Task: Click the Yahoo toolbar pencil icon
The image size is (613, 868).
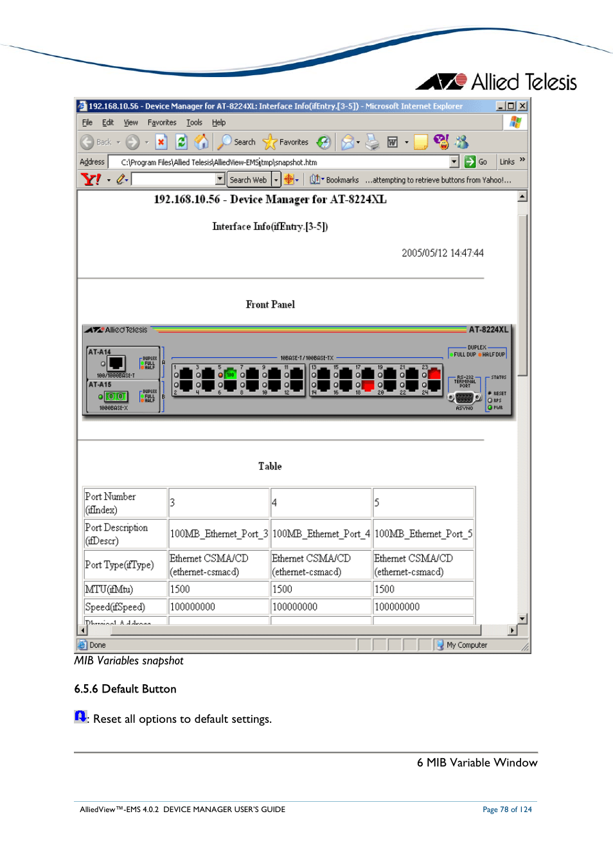Action: pos(121,179)
